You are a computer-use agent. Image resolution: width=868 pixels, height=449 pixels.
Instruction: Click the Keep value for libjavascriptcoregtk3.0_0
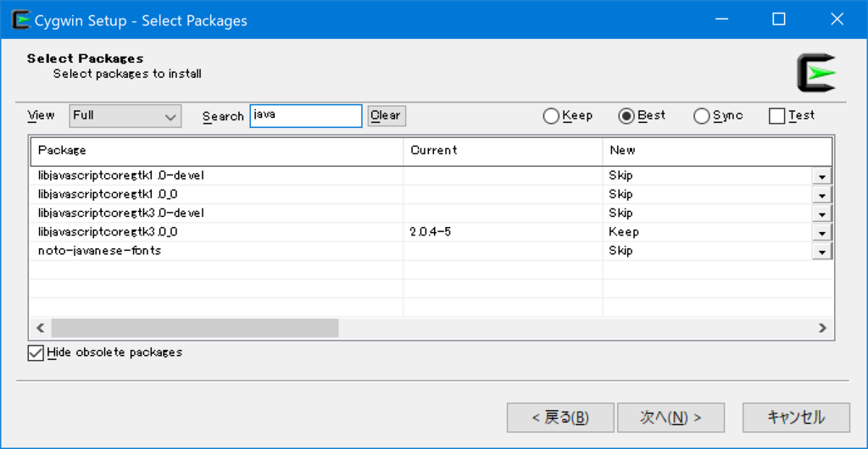pos(624,231)
